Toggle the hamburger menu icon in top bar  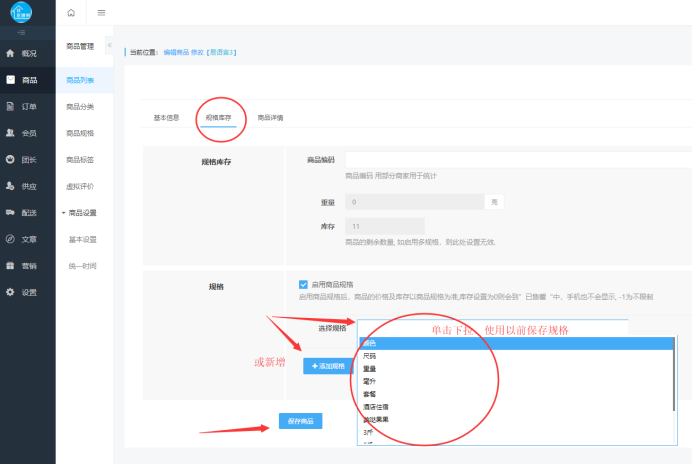click(x=101, y=12)
